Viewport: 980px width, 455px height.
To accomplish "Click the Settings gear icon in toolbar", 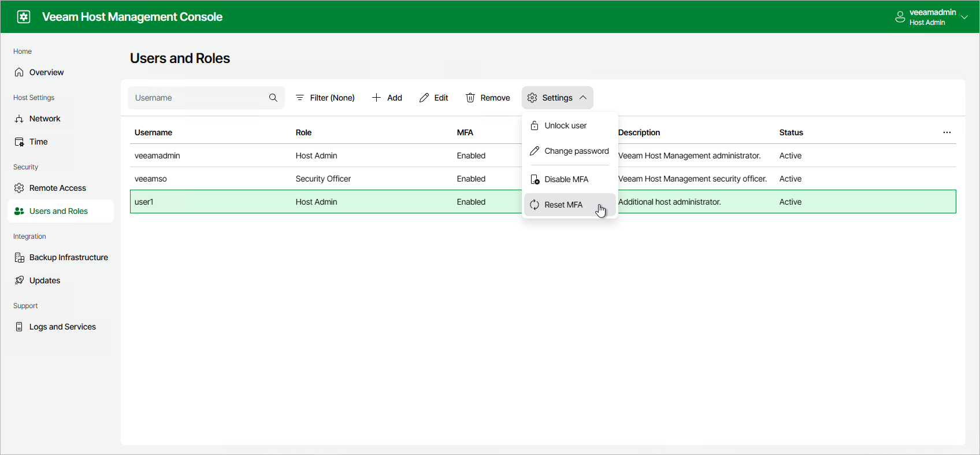I will (x=532, y=98).
